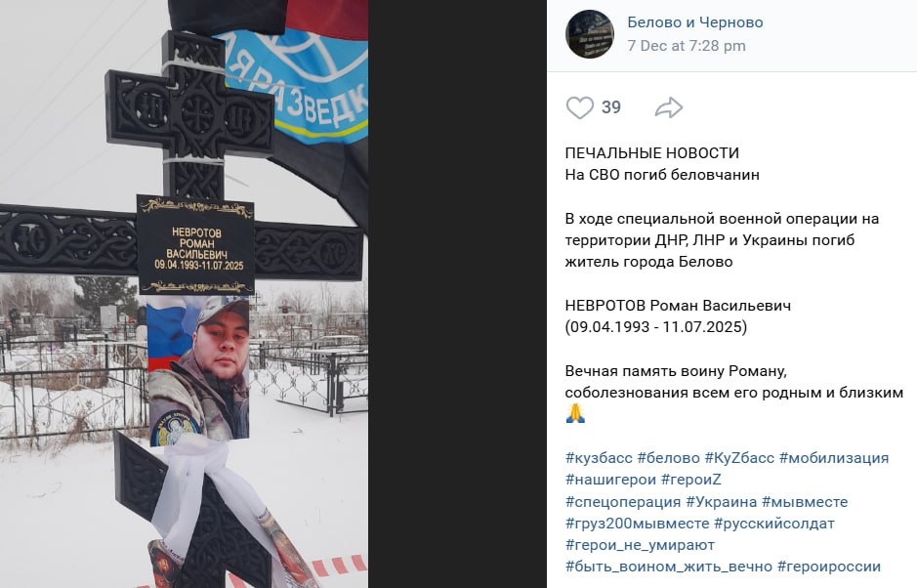Open the Белово и Черново avatar
The height and width of the screenshot is (588, 917).
point(590,34)
